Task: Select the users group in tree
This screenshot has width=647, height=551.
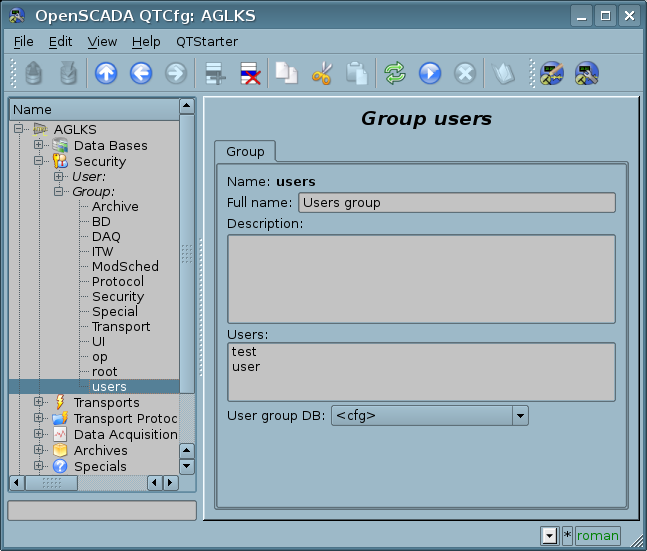Action: [x=109, y=387]
